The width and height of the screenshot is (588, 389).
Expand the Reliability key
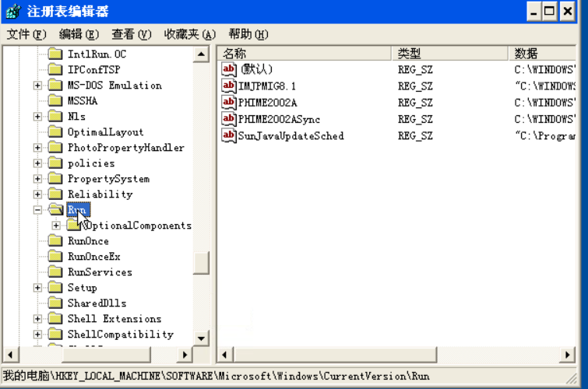point(37,194)
